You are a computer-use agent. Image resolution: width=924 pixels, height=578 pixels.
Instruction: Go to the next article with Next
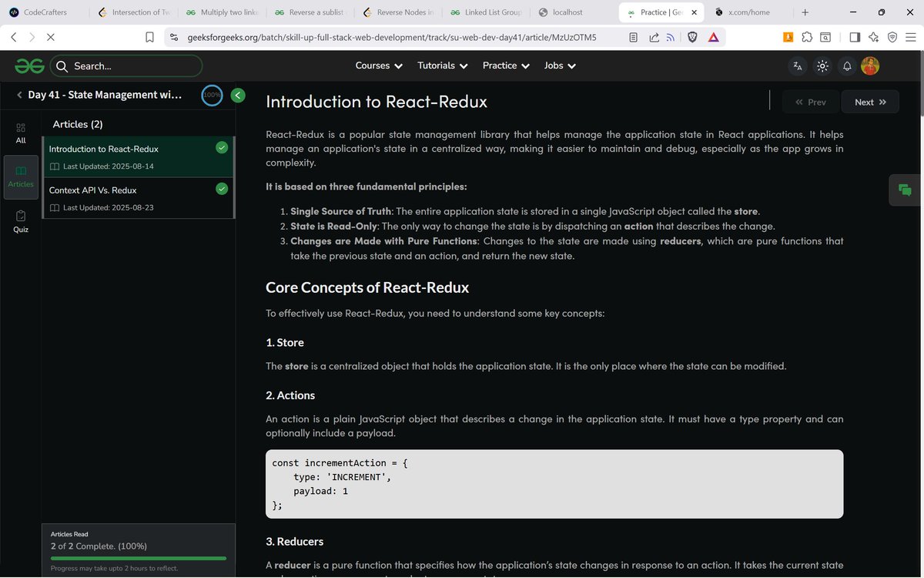[869, 102]
